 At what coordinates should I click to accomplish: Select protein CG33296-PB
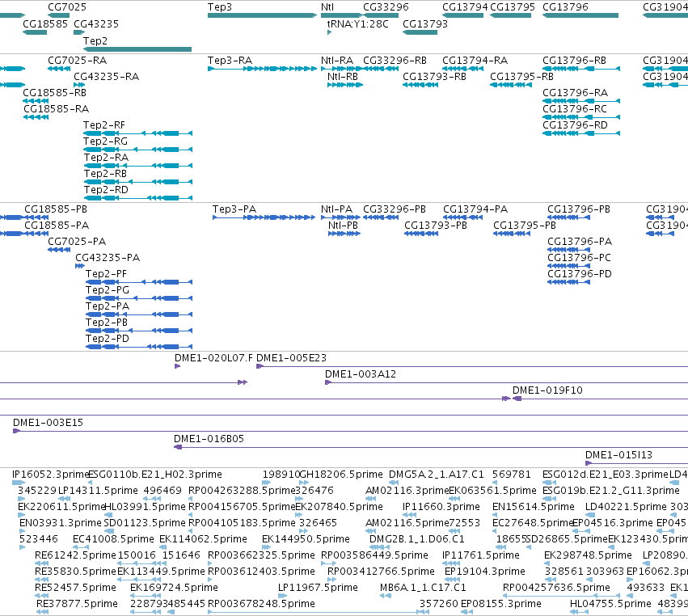point(395,209)
